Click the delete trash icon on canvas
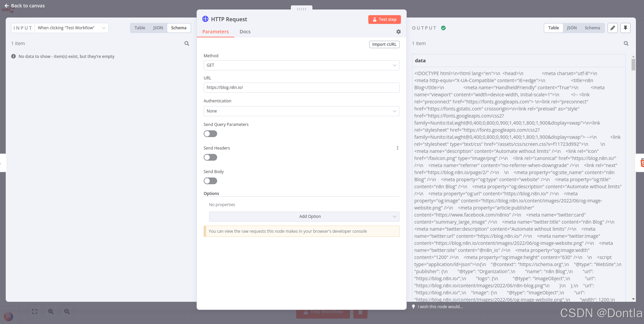Viewport: 644px width, 324px height. (x=360, y=312)
